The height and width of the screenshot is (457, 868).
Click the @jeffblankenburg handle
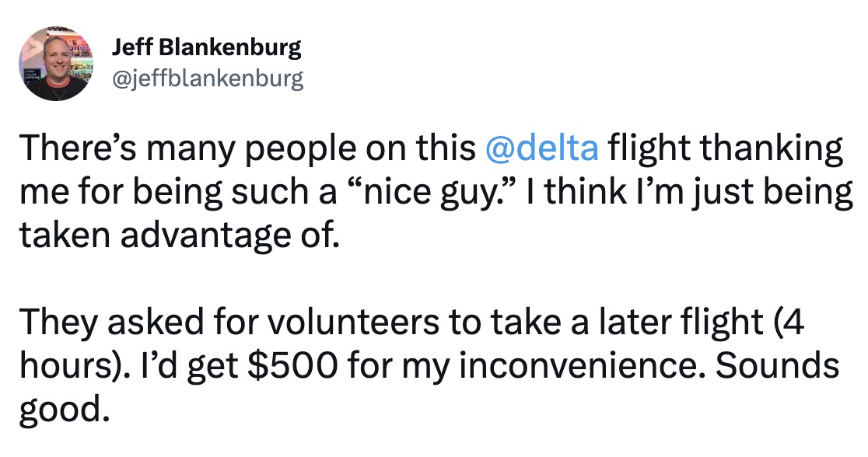208,78
